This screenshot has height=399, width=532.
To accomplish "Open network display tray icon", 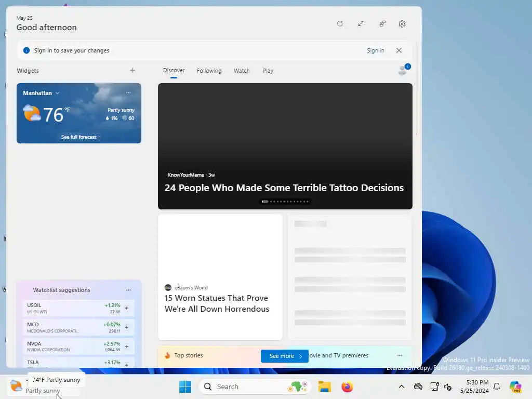I will (434, 387).
